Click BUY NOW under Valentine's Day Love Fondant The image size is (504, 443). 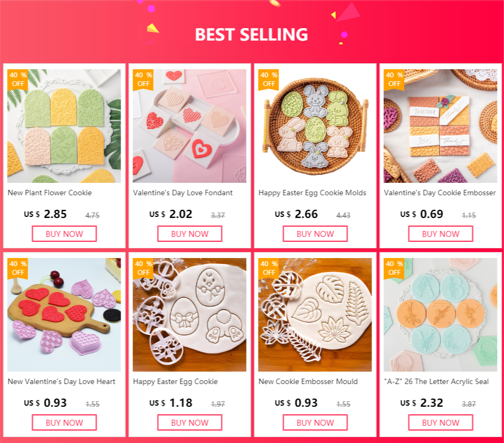point(190,234)
